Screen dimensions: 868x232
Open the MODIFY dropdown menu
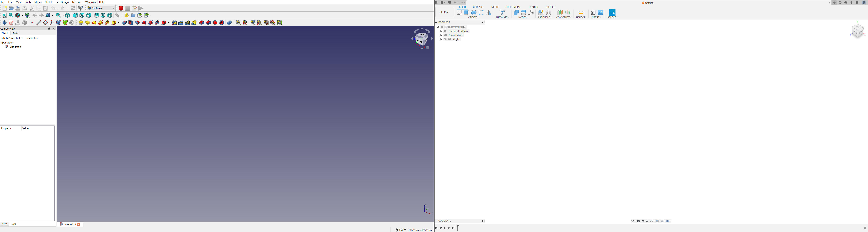pos(523,17)
